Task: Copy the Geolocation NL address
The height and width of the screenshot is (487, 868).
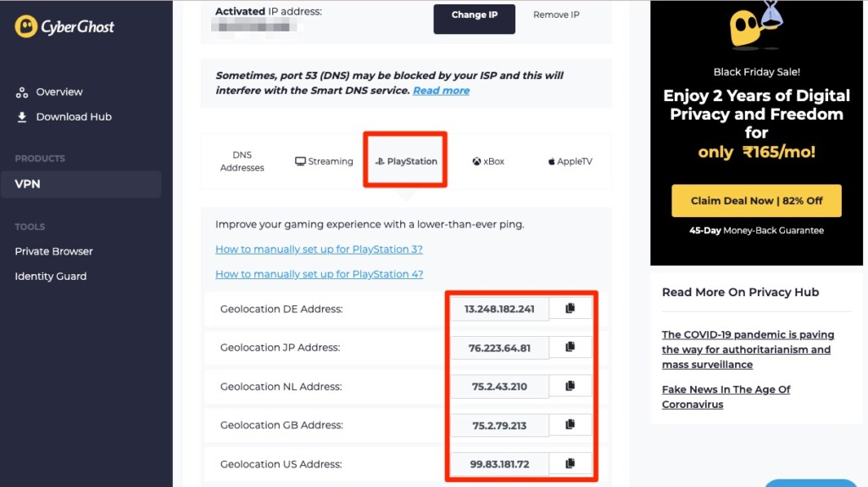Action: click(x=570, y=386)
